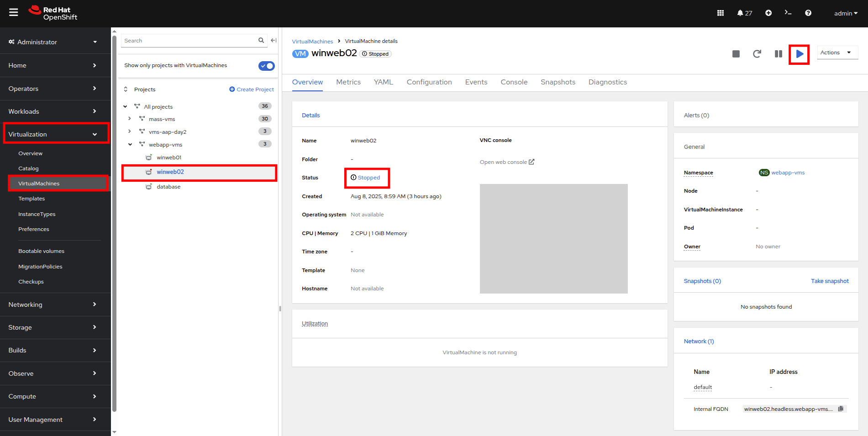Click Create Project link
The height and width of the screenshot is (436, 868).
coord(252,89)
